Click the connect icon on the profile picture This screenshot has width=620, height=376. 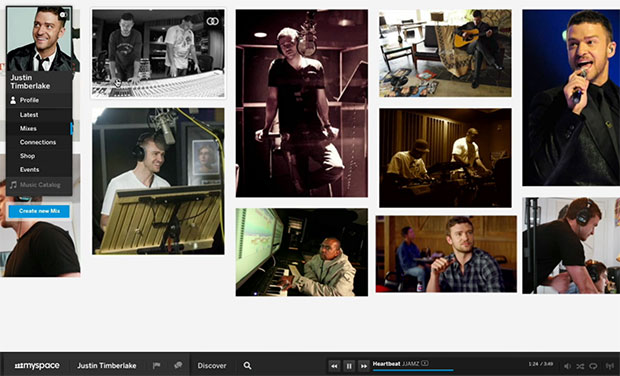coord(64,15)
